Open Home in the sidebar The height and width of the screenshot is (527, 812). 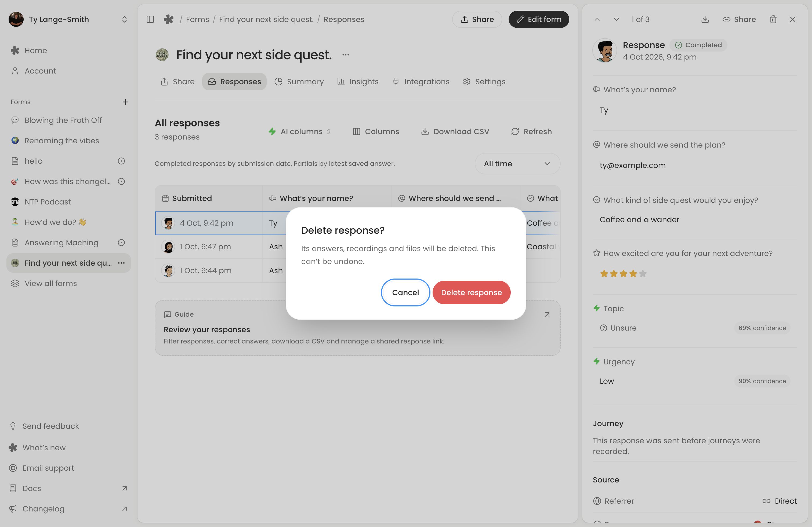[x=68, y=50]
